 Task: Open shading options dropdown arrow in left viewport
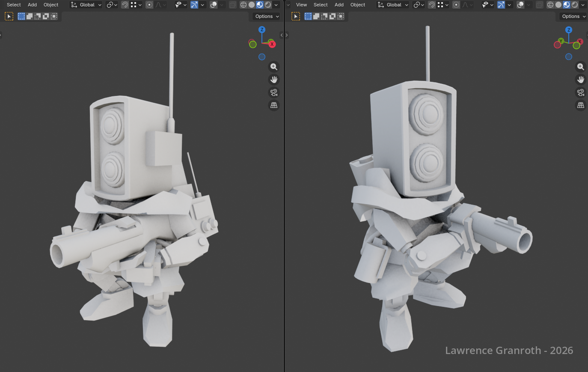[276, 5]
